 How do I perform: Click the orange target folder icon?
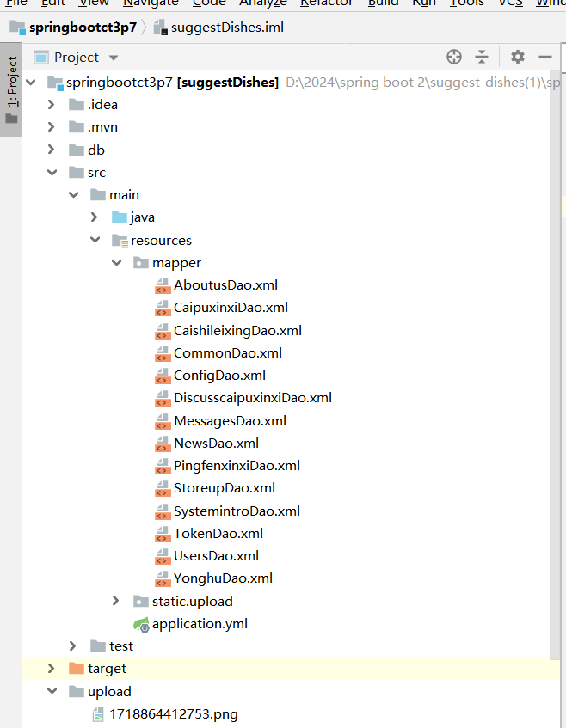[76, 669]
